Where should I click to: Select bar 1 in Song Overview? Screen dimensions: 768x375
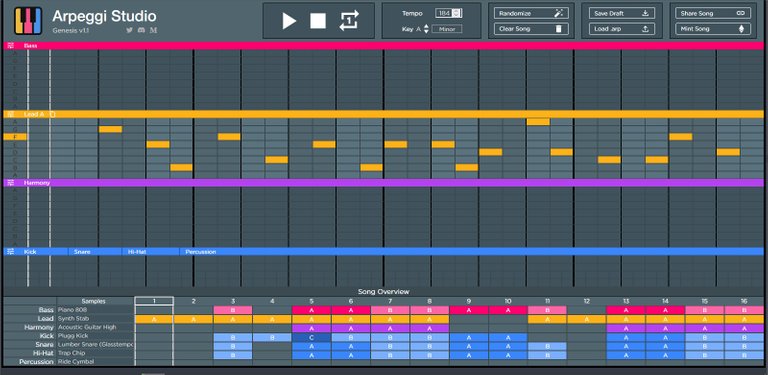click(154, 301)
